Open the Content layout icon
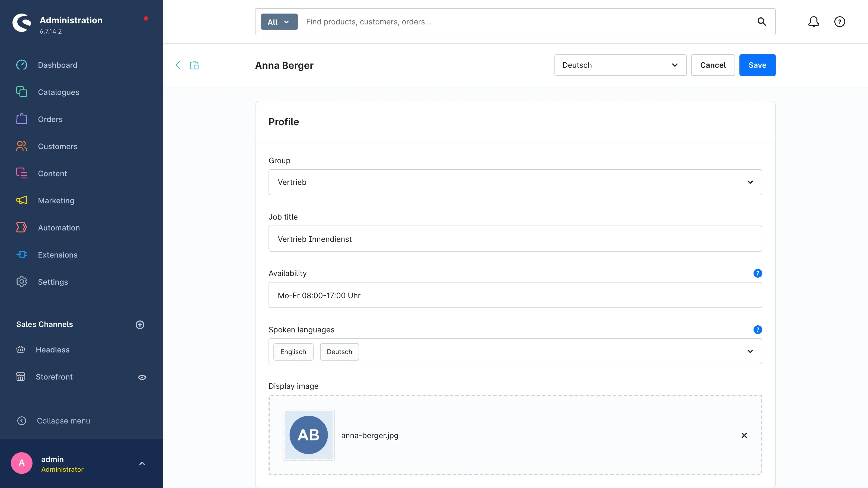This screenshot has width=868, height=488. click(22, 173)
